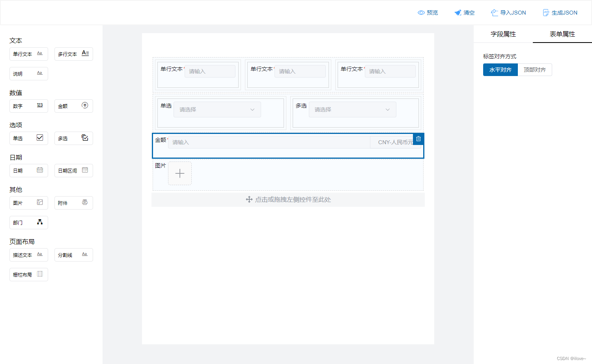Click the plus icon to upload 图片

pyautogui.click(x=180, y=173)
